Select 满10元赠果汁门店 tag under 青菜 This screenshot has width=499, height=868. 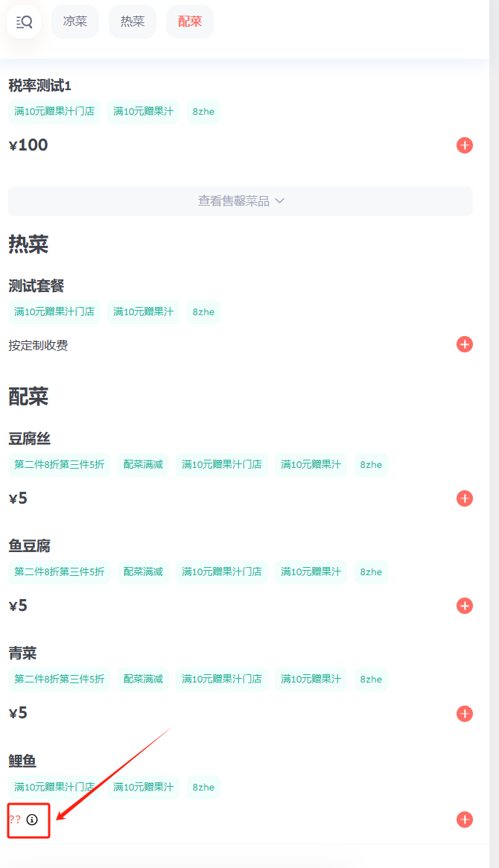(x=222, y=679)
